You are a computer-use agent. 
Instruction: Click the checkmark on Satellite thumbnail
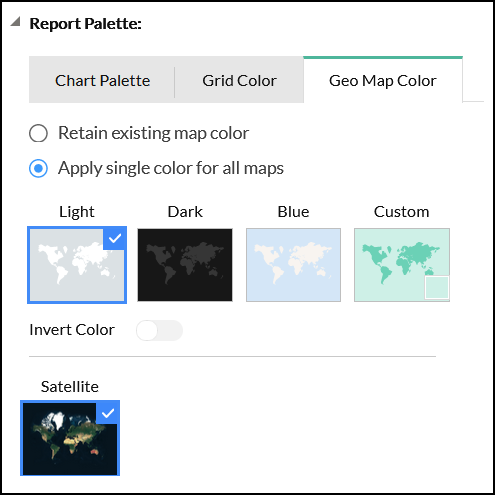click(x=108, y=413)
